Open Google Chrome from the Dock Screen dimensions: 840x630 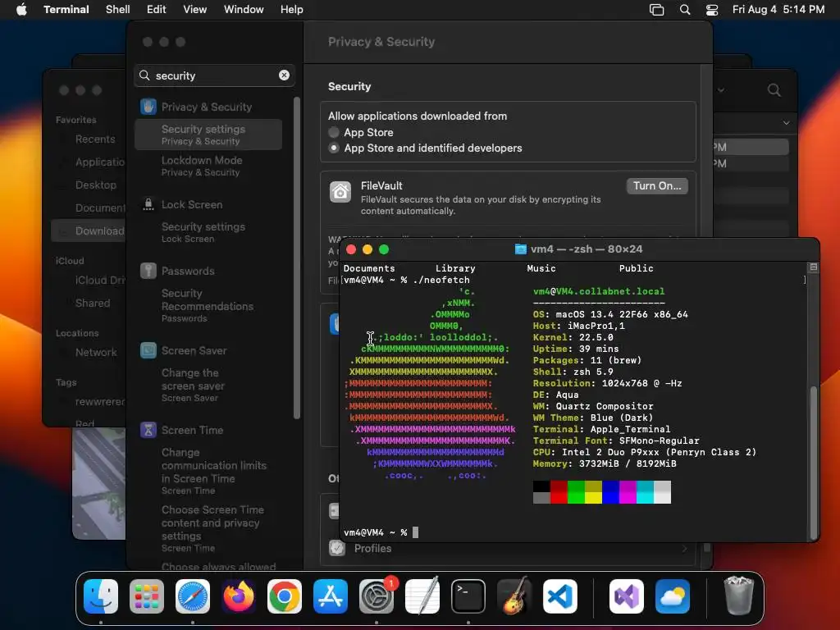pos(285,596)
